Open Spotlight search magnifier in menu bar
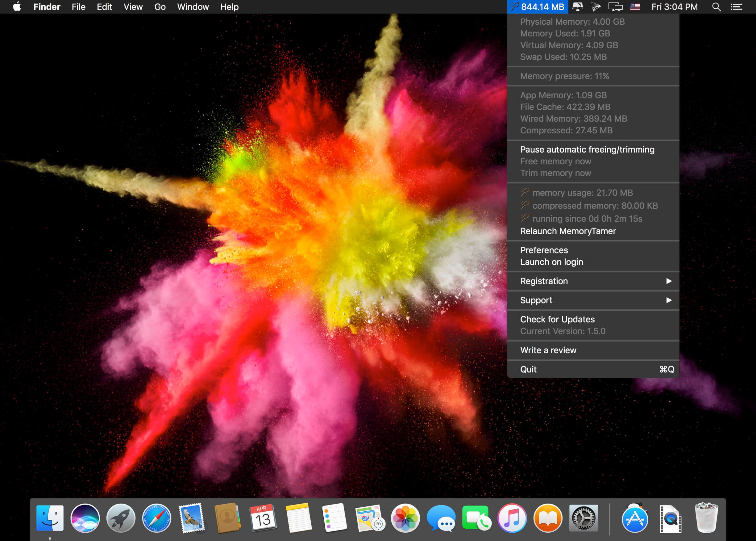Image resolution: width=756 pixels, height=541 pixels. point(717,7)
